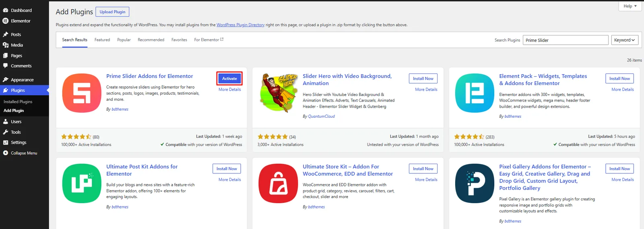Click the Ultimate Store Kit bag logo
The width and height of the screenshot is (644, 229).
pos(279,183)
